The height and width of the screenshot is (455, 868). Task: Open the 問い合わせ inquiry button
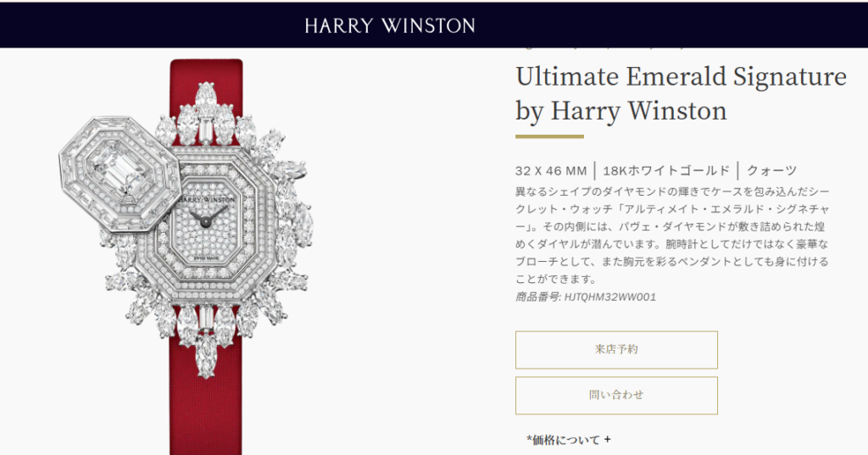point(616,395)
